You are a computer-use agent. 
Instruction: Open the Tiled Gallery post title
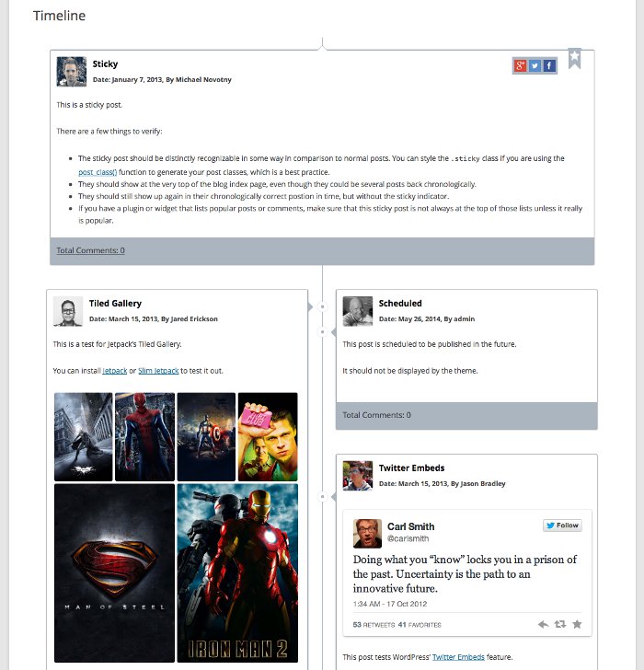[x=115, y=304]
